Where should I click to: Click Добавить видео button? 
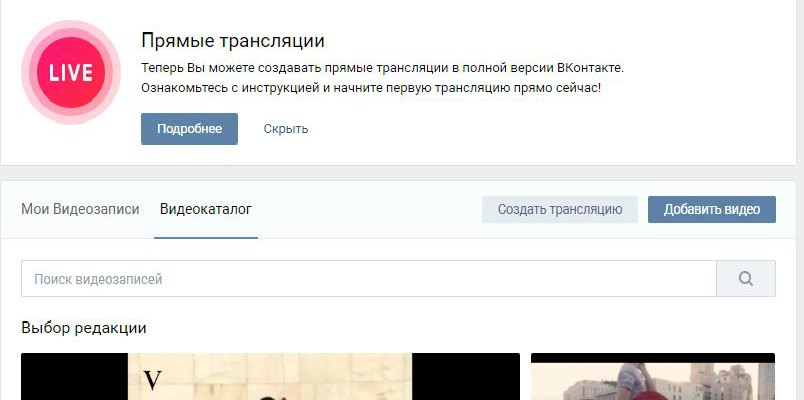point(712,209)
